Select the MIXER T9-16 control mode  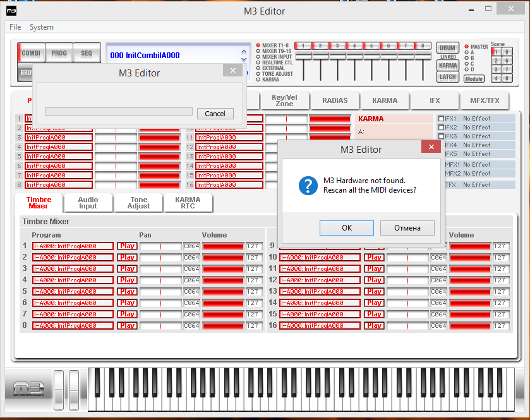(x=258, y=51)
